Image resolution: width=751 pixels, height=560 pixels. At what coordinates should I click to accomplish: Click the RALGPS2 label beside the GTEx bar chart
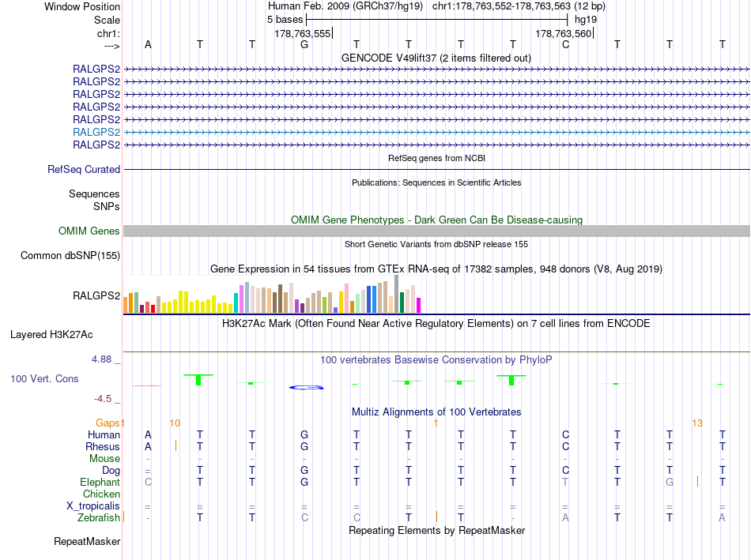(96, 295)
